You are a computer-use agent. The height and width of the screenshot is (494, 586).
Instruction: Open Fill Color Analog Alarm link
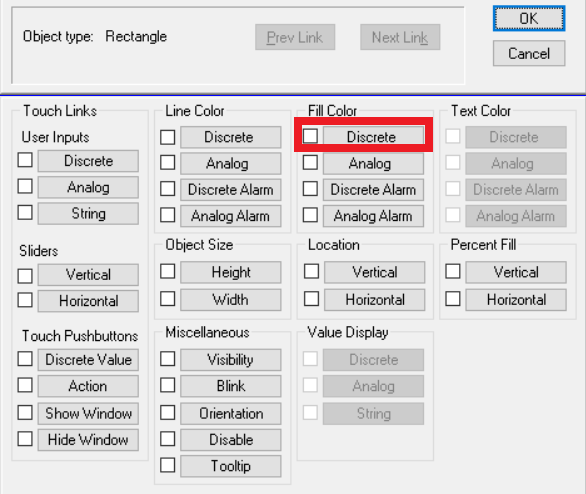pyautogui.click(x=373, y=216)
